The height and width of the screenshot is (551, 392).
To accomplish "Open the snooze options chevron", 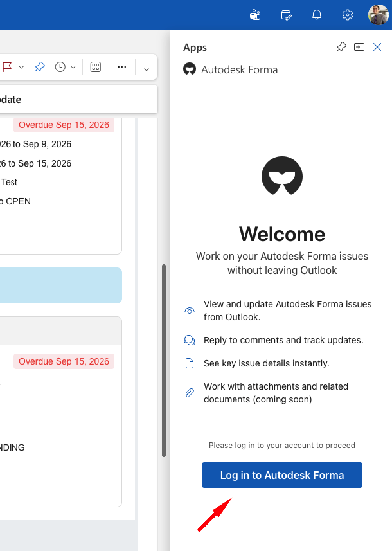I will pos(73,67).
